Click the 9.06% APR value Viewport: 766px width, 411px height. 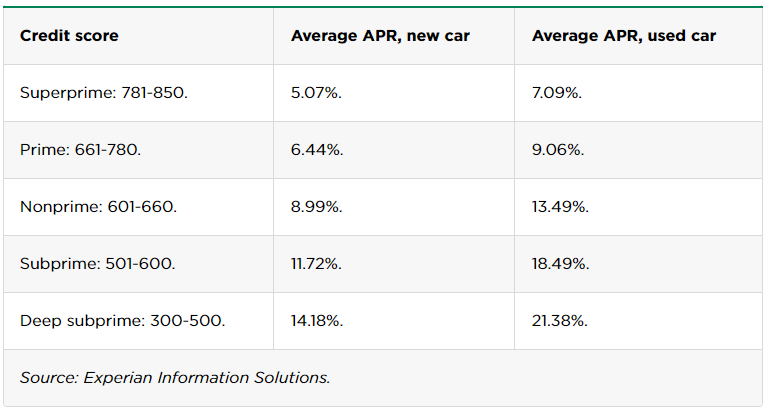(558, 150)
